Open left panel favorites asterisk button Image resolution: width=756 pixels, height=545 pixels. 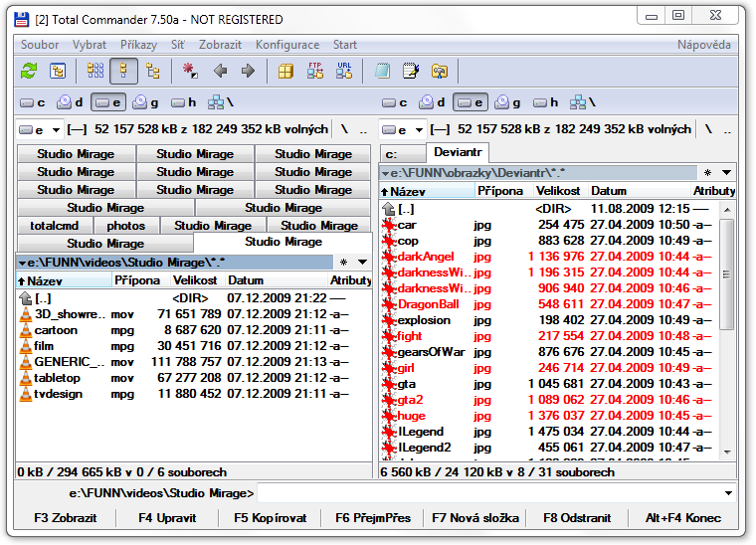tap(343, 263)
